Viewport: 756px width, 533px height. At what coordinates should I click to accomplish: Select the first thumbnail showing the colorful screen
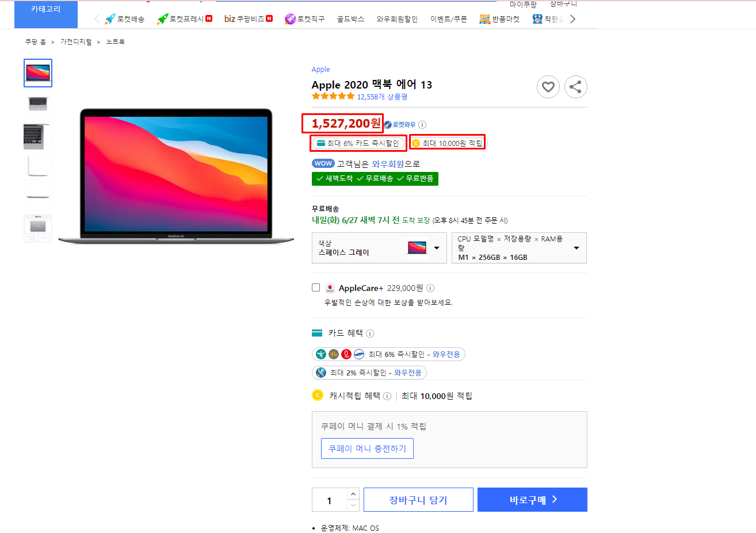pyautogui.click(x=38, y=73)
